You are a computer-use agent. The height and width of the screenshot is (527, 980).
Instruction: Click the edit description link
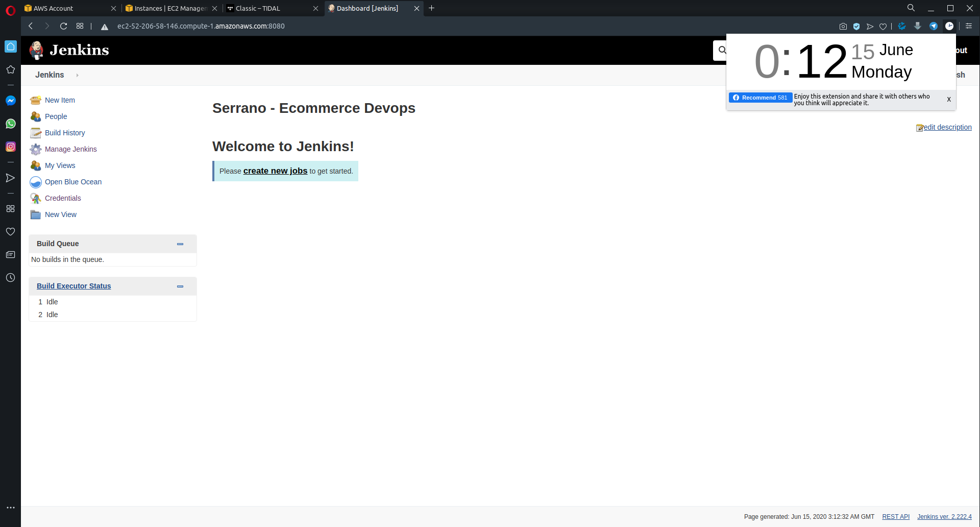pos(947,127)
